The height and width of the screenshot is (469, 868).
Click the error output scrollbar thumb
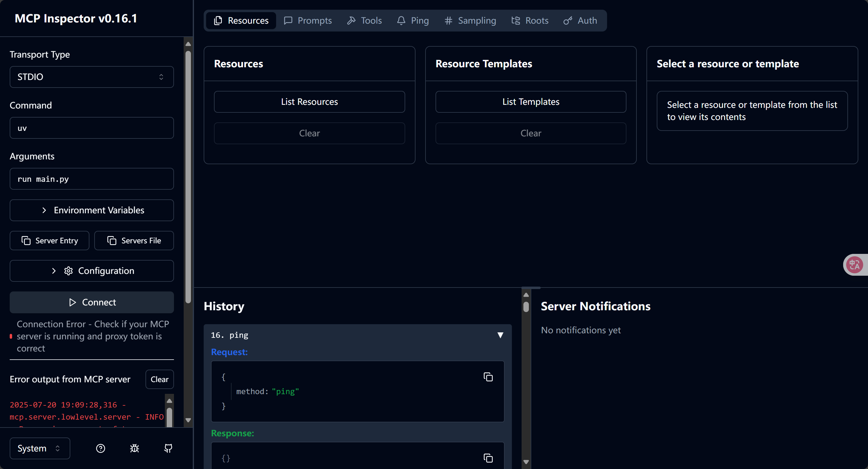pos(169,417)
